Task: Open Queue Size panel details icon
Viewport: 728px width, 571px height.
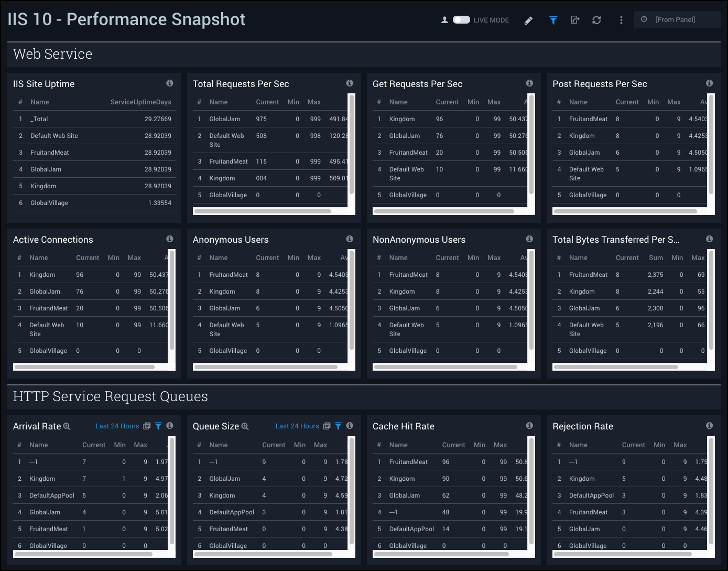Action: 327,426
